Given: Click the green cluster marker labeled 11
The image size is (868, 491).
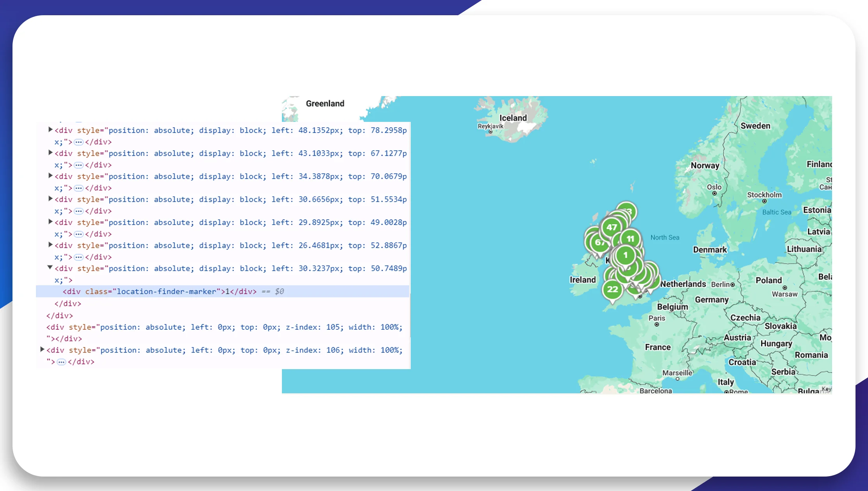Looking at the screenshot, I should [x=630, y=239].
